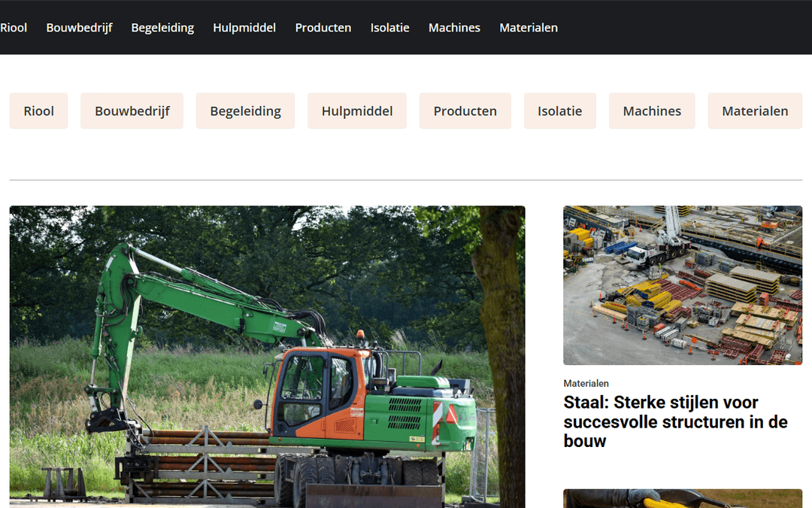Open Materialen in the dark navigation bar
The height and width of the screenshot is (508, 812).
529,28
